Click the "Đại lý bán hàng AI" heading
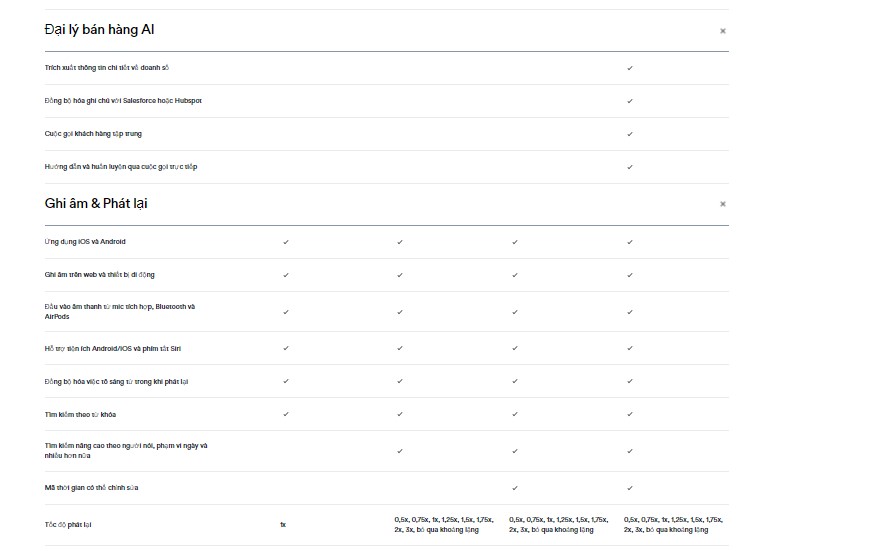The image size is (888, 551). pos(99,30)
